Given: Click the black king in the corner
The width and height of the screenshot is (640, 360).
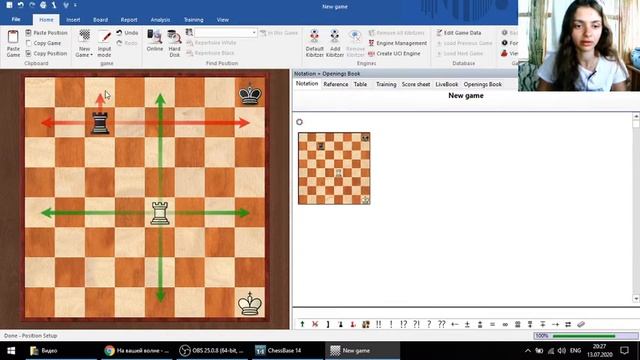Looking at the screenshot, I should tap(250, 94).
